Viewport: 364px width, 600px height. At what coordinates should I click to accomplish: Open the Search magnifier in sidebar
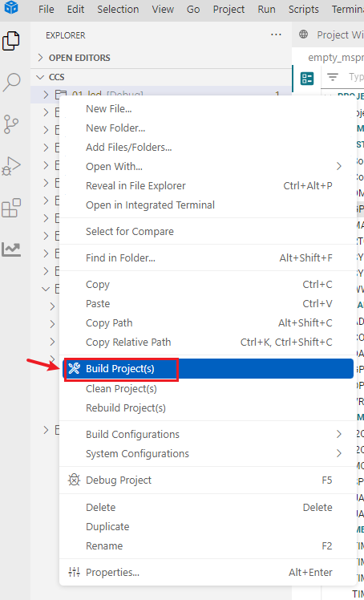pos(11,83)
